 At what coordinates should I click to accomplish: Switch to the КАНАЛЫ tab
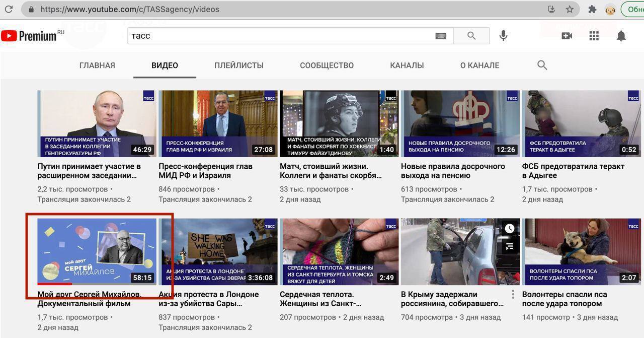[x=407, y=65]
